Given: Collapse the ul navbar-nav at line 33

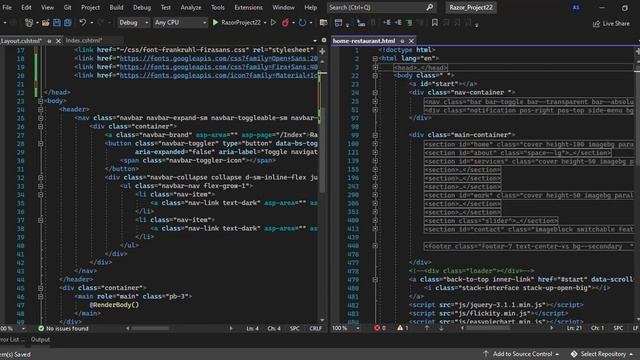Looking at the screenshot, I should [40, 186].
